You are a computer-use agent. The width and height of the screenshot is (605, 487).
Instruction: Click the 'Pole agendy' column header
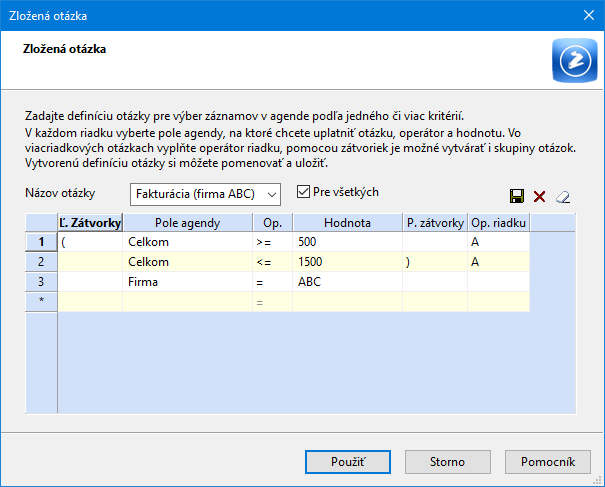tap(187, 223)
